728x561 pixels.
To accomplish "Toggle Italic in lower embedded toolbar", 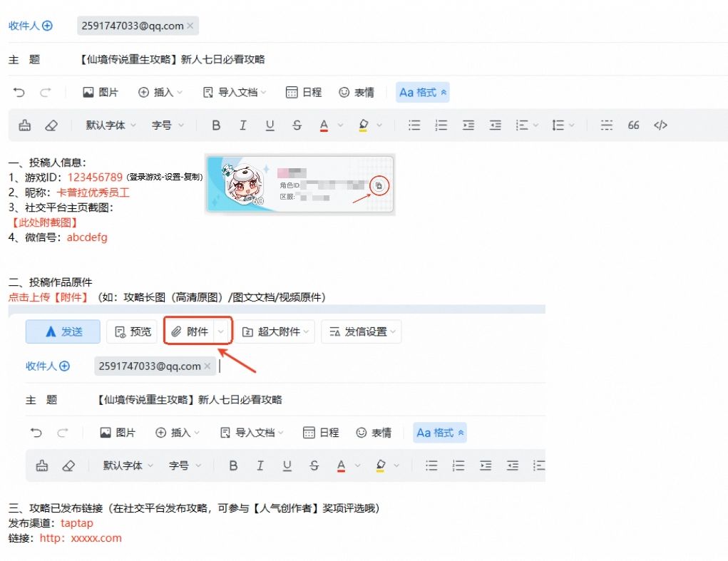I will click(x=260, y=466).
